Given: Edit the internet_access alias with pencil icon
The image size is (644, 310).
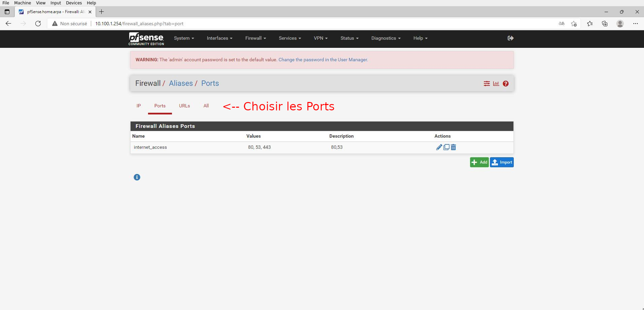Looking at the screenshot, I should [x=439, y=147].
